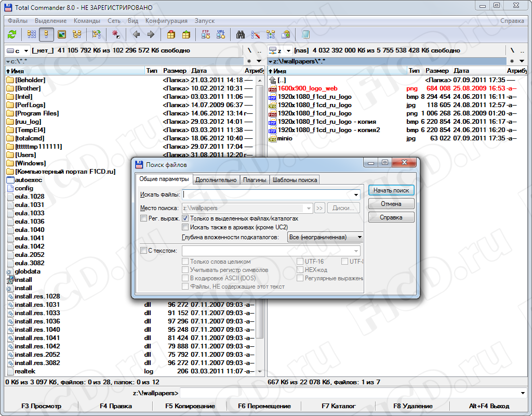Select the Full details view icon

(x=46, y=34)
